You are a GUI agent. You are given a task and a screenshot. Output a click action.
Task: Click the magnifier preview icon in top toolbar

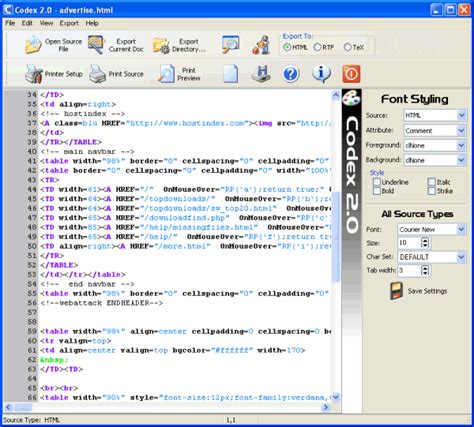[x=230, y=44]
